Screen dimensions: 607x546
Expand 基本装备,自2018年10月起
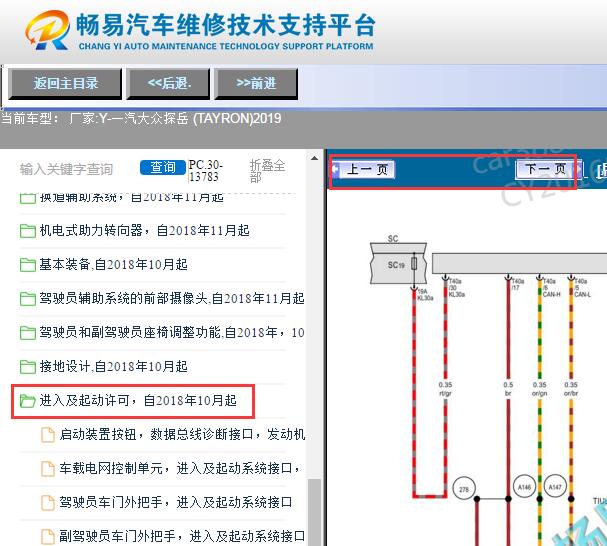[x=113, y=264]
